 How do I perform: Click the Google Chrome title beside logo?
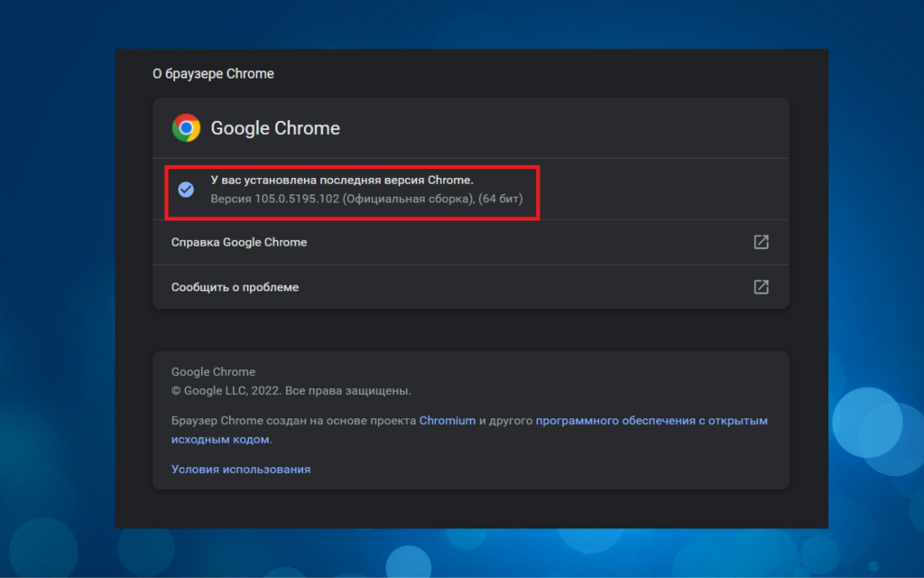tap(275, 128)
